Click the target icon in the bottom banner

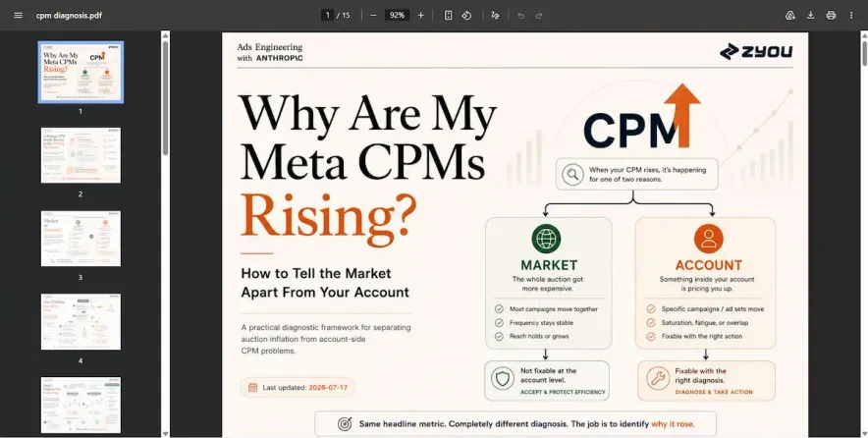(345, 424)
